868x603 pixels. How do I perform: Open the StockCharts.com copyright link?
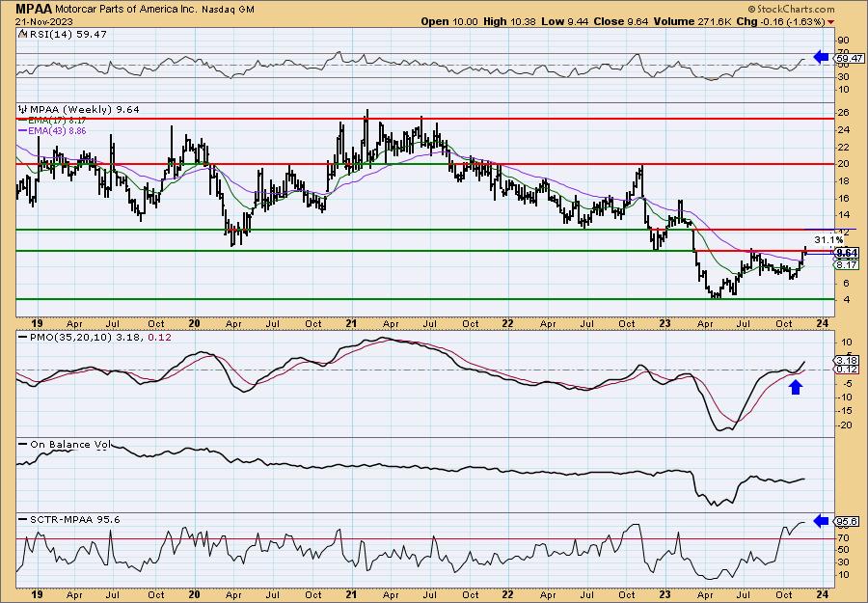pos(791,10)
